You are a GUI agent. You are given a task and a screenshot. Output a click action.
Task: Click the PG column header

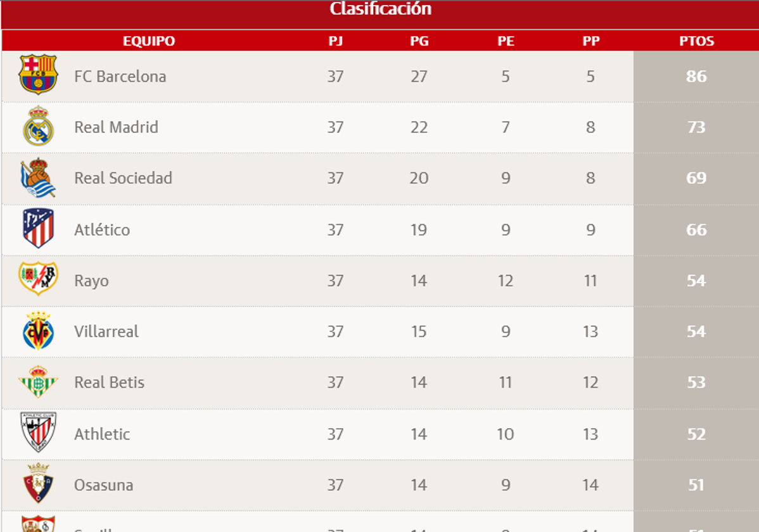[x=419, y=41]
